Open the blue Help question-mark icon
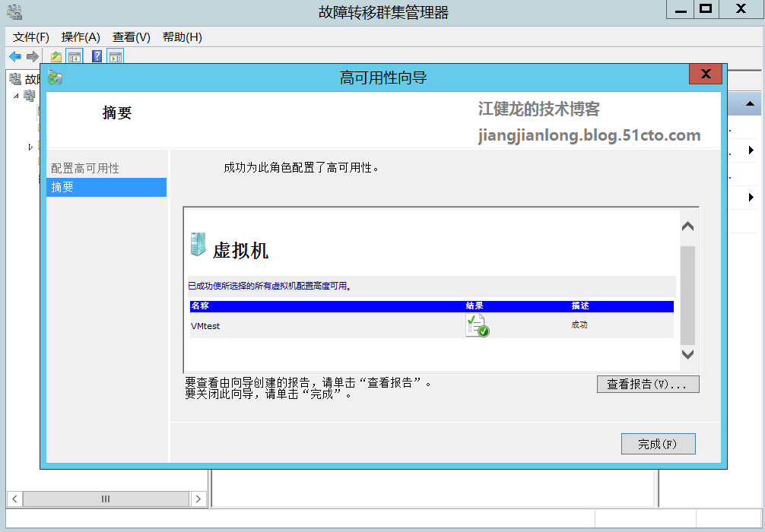The image size is (765, 532). point(97,56)
